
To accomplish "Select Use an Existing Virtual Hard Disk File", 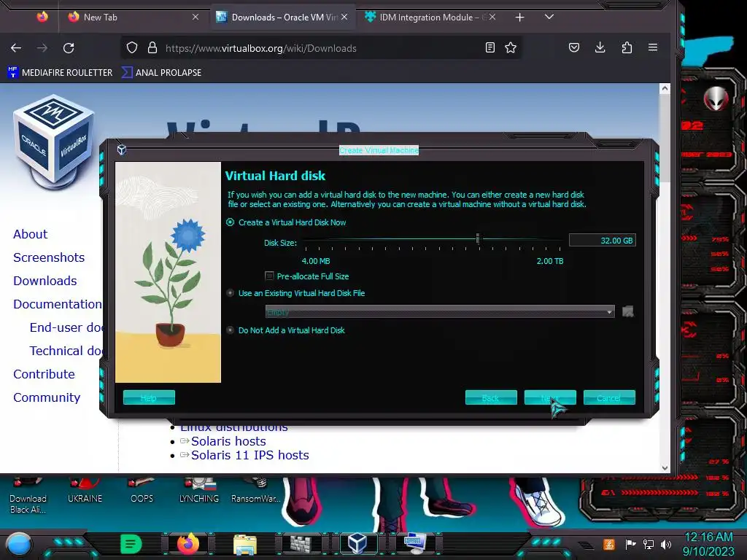I will [x=230, y=293].
